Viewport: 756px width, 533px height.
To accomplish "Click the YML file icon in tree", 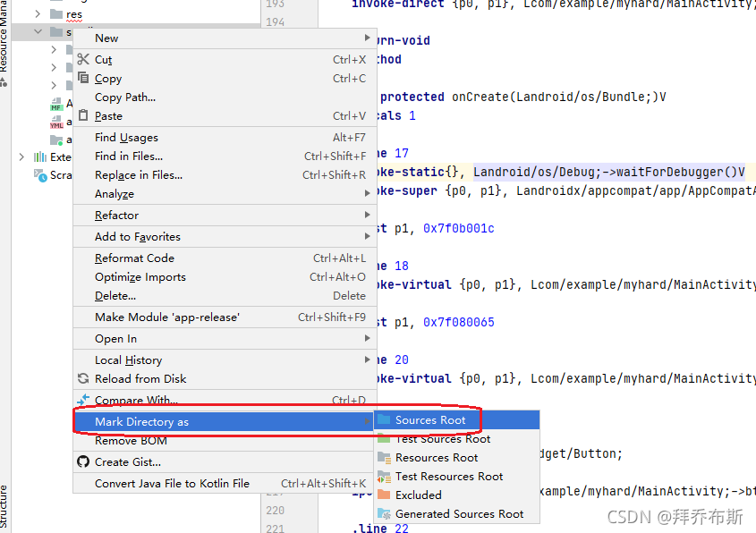I will click(x=56, y=122).
